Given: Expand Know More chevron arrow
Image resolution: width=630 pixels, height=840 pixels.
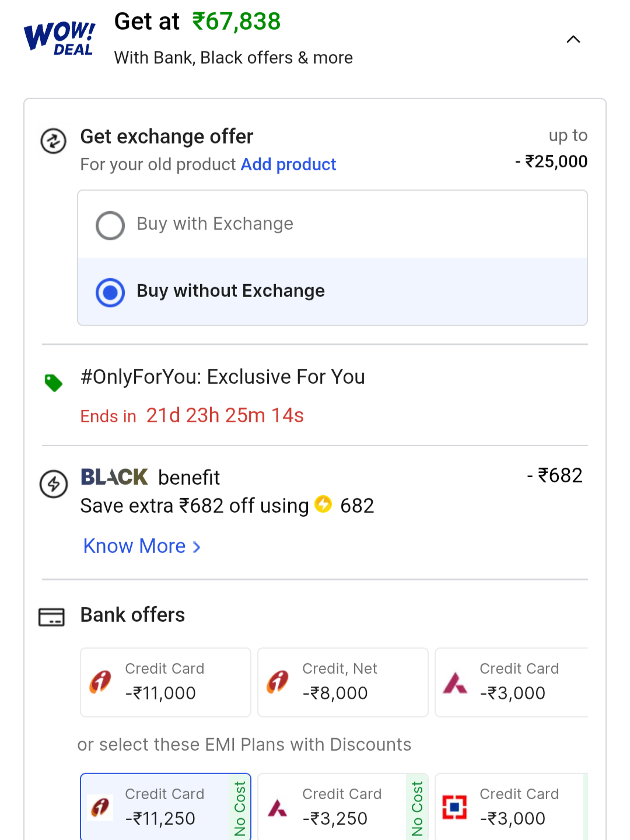Looking at the screenshot, I should click(197, 547).
